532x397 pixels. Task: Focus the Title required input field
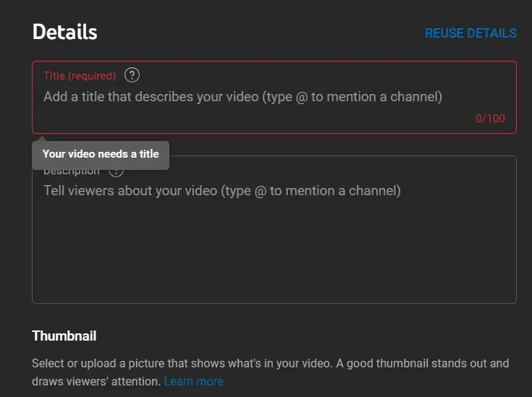(x=274, y=98)
